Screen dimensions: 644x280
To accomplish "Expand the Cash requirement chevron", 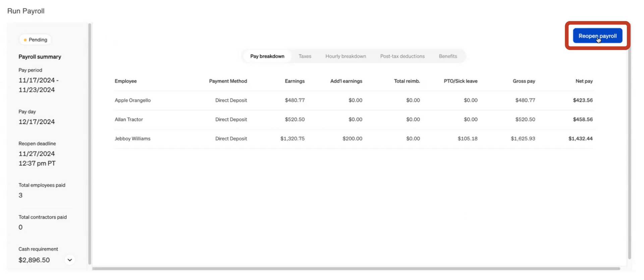I will coord(70,260).
